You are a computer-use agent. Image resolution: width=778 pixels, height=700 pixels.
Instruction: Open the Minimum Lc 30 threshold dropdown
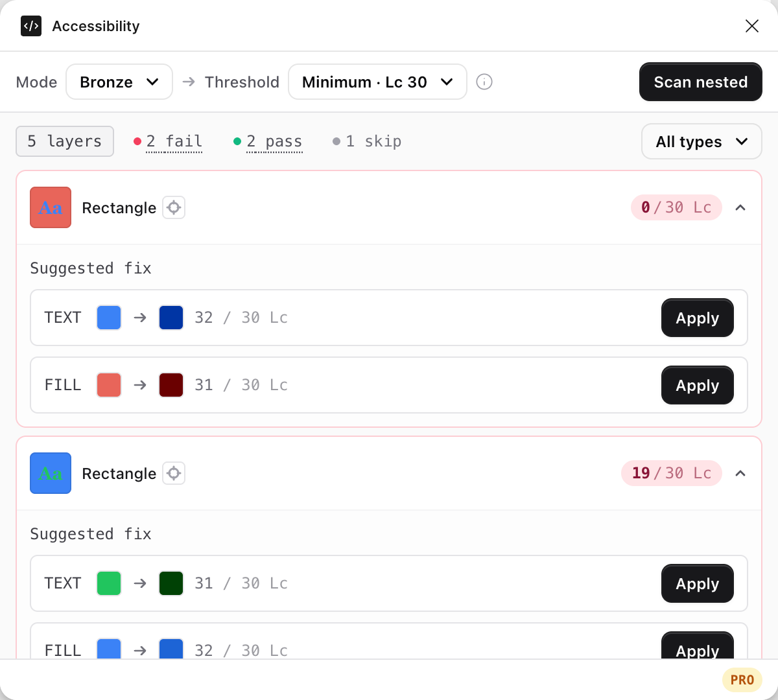pos(377,82)
